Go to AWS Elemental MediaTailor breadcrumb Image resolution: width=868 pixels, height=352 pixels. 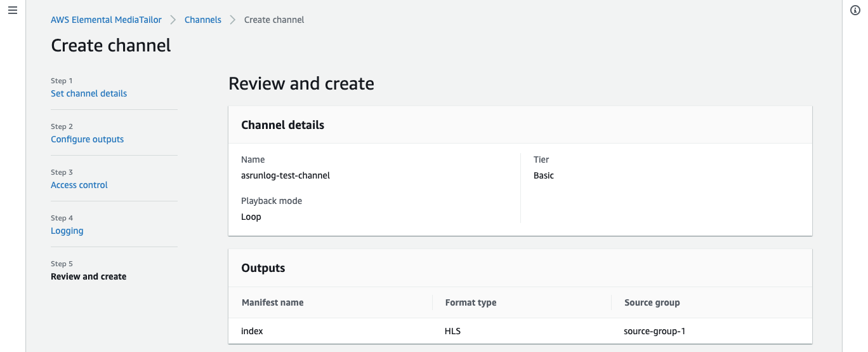106,20
